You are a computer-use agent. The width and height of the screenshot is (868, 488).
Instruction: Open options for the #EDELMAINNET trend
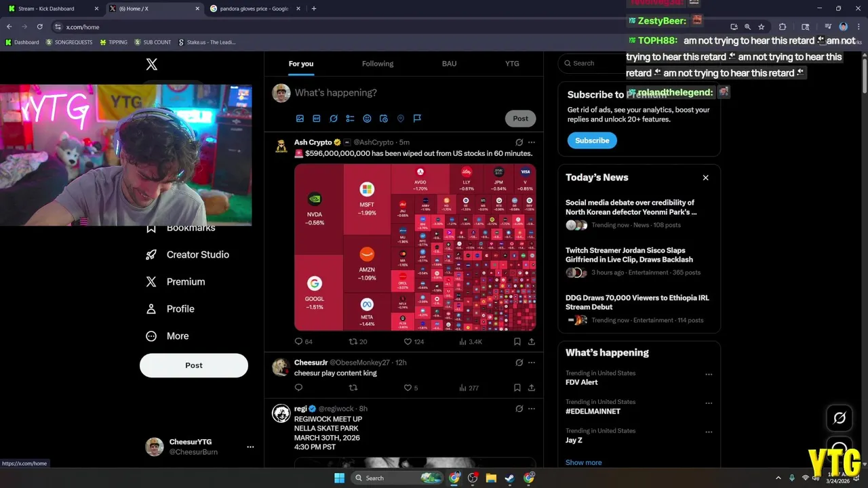(709, 403)
